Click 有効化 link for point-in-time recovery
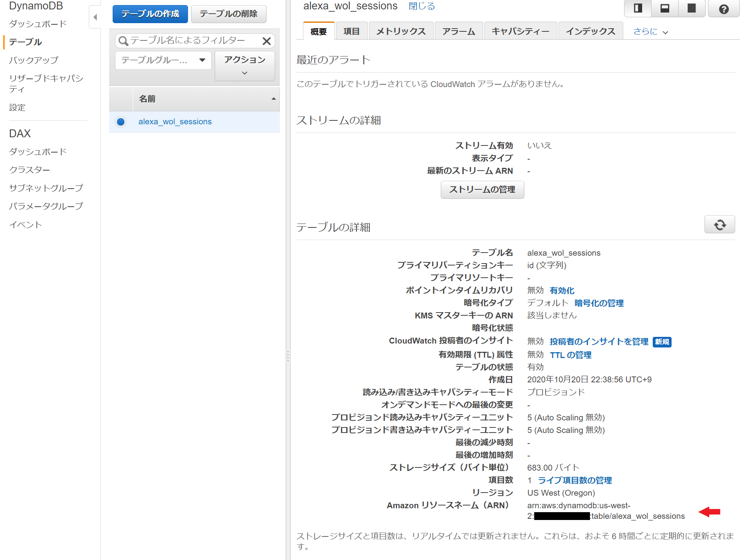 click(562, 291)
